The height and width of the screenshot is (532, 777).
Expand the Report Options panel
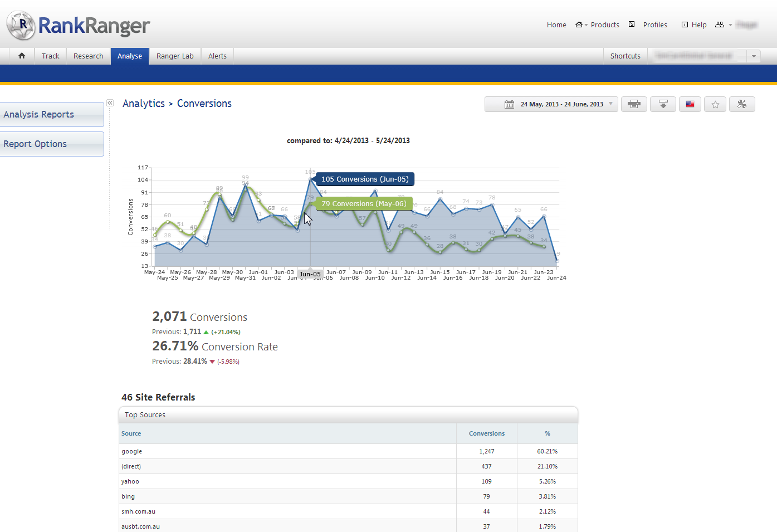51,144
